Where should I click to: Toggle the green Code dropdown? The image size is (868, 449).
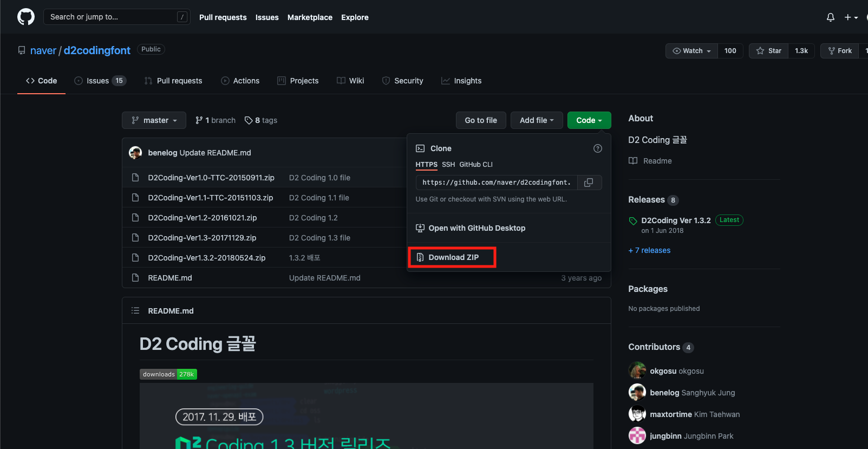pyautogui.click(x=589, y=120)
